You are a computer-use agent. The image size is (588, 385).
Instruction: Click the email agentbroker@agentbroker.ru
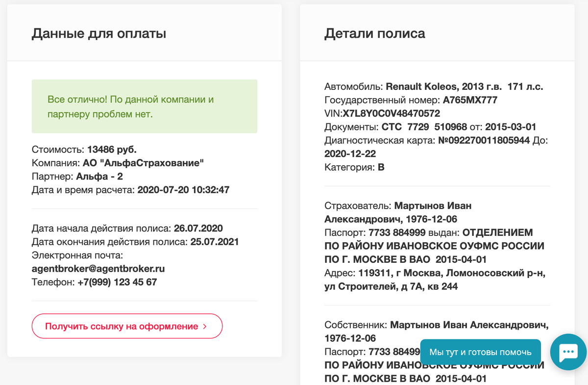(x=98, y=269)
